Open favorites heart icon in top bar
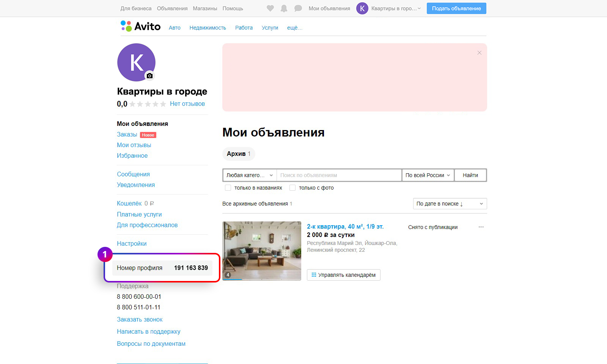Image resolution: width=607 pixels, height=364 pixels. [270, 8]
